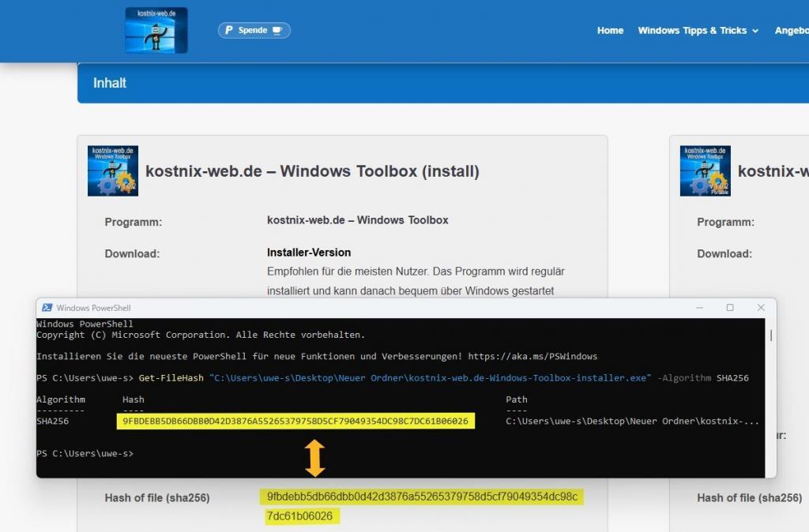Click the Inhalt table of contents bar
This screenshot has width=809, height=532.
443,83
